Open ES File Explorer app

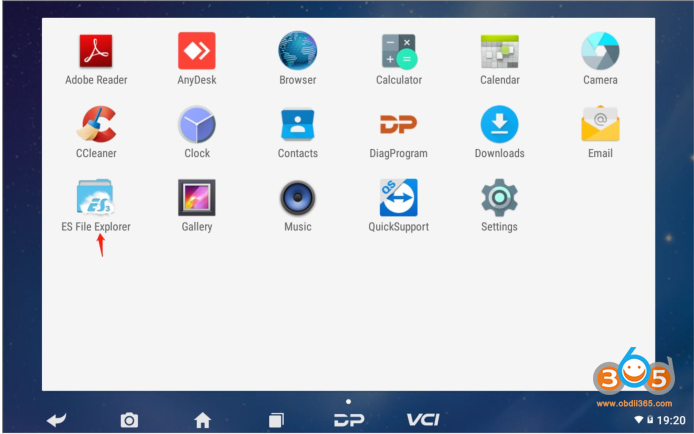96,197
